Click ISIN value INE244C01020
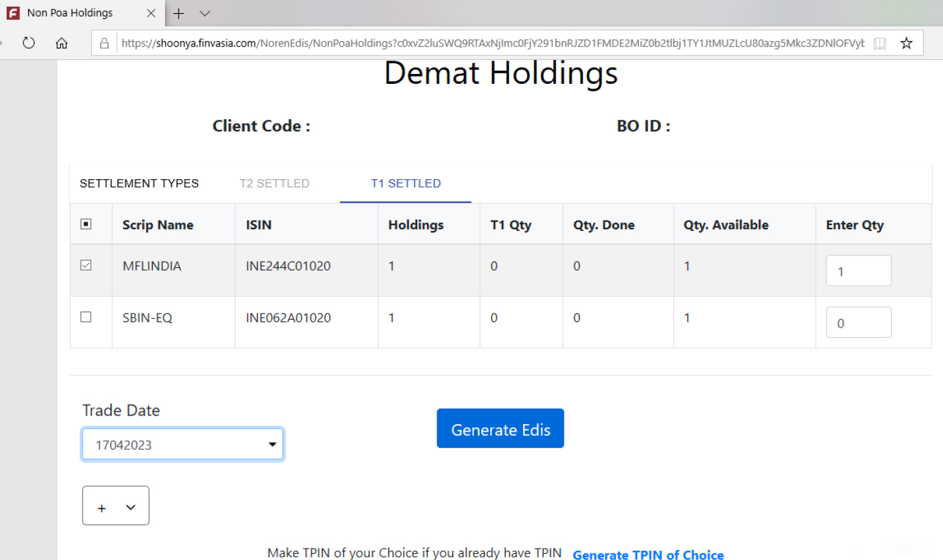This screenshot has width=943, height=560. pyautogui.click(x=289, y=266)
